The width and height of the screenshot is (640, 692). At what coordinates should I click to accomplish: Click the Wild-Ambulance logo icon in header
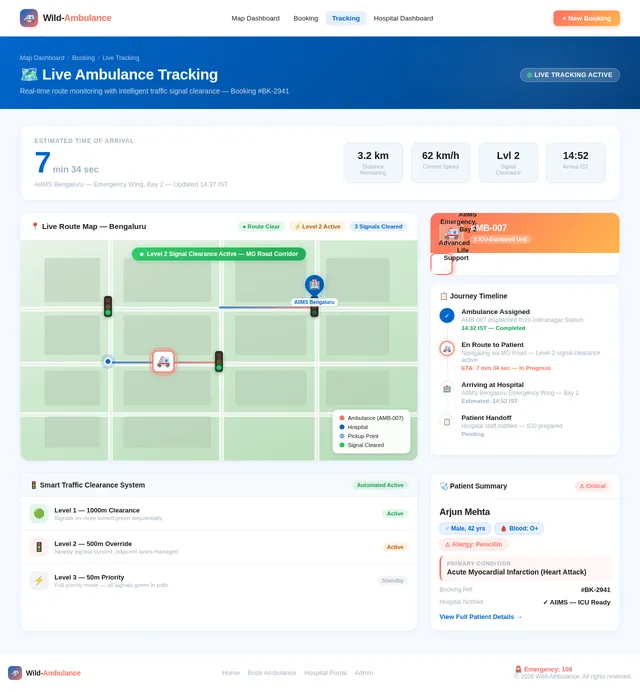coord(29,18)
